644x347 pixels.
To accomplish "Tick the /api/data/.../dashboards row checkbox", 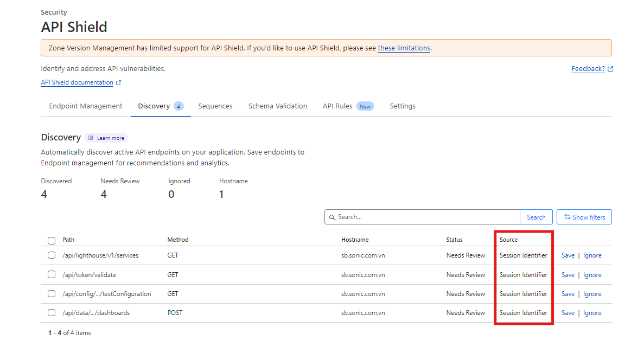I will point(52,313).
